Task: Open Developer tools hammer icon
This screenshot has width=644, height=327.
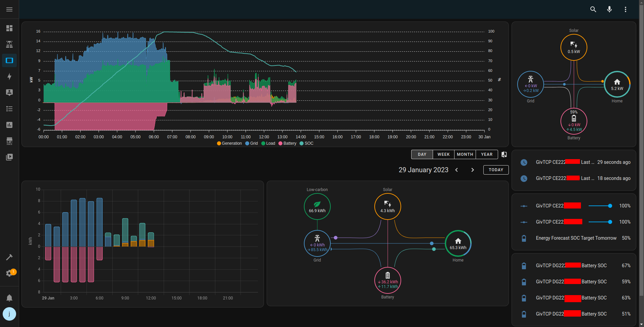Action: coord(9,257)
